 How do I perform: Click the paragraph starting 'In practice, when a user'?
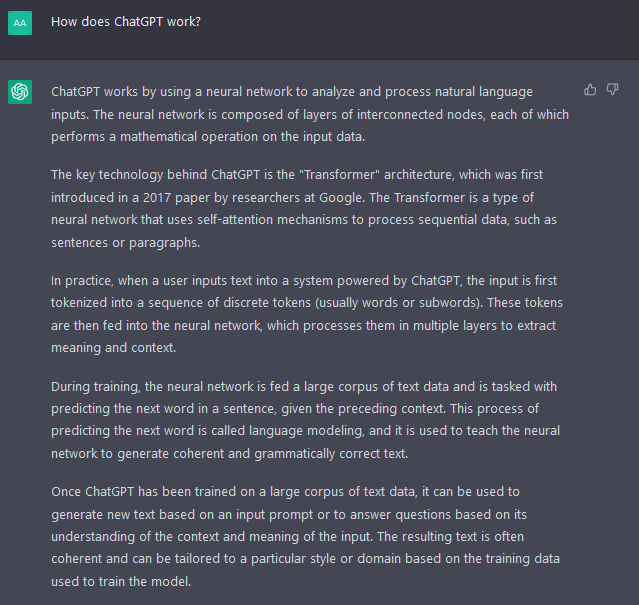(306, 314)
